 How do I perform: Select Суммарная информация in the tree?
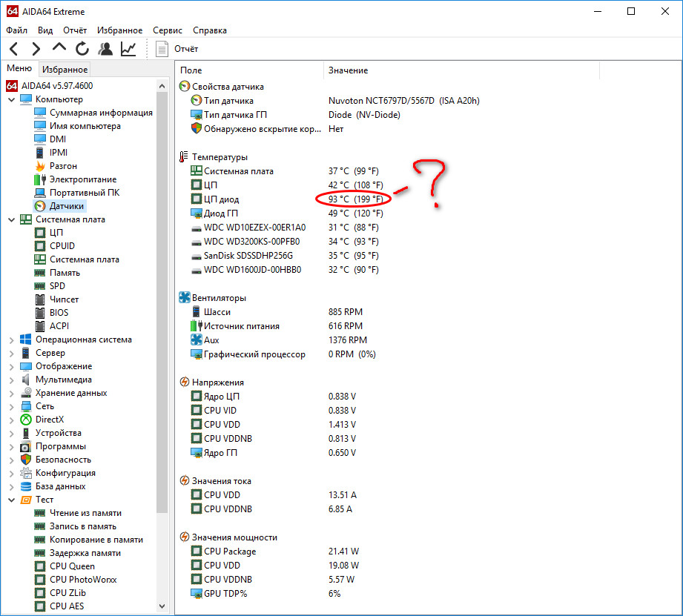tap(101, 113)
